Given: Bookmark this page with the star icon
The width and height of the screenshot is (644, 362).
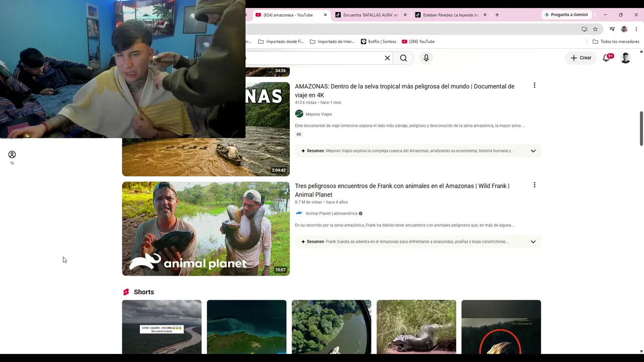Looking at the screenshot, I should point(595,29).
